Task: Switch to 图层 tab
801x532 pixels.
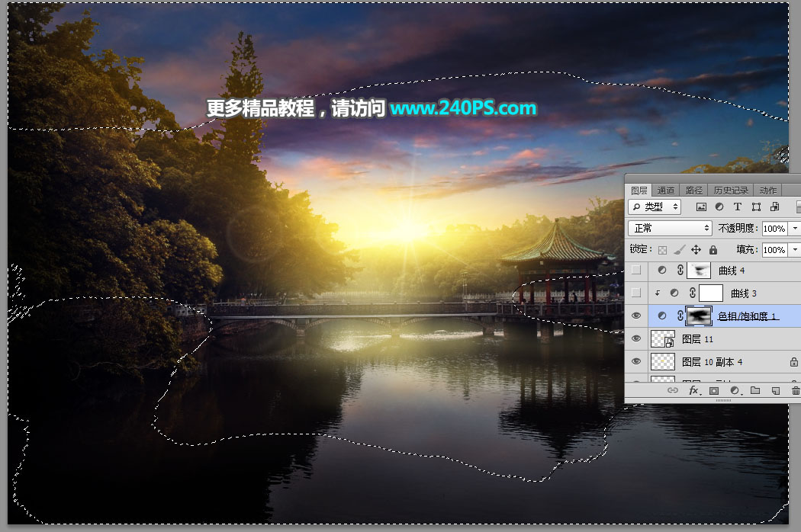Action: pyautogui.click(x=639, y=191)
